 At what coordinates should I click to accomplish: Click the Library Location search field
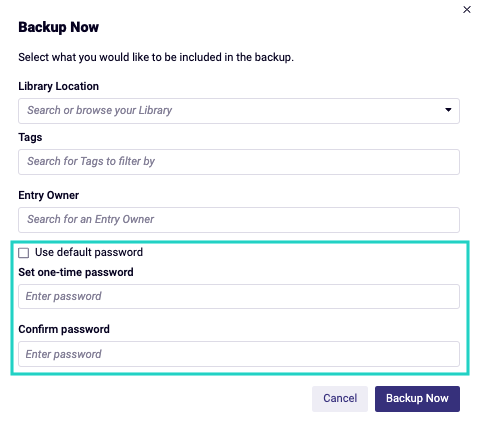pyautogui.click(x=239, y=111)
